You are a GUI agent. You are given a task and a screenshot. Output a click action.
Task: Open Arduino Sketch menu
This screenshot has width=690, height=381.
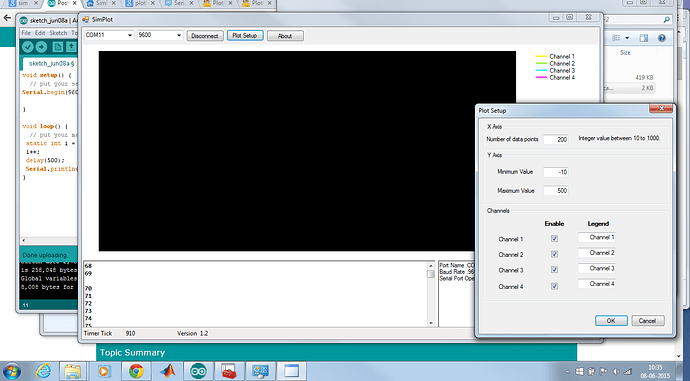pos(58,33)
